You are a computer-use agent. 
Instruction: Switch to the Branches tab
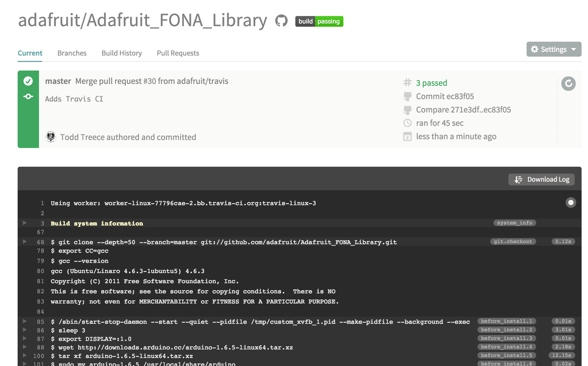coord(72,53)
